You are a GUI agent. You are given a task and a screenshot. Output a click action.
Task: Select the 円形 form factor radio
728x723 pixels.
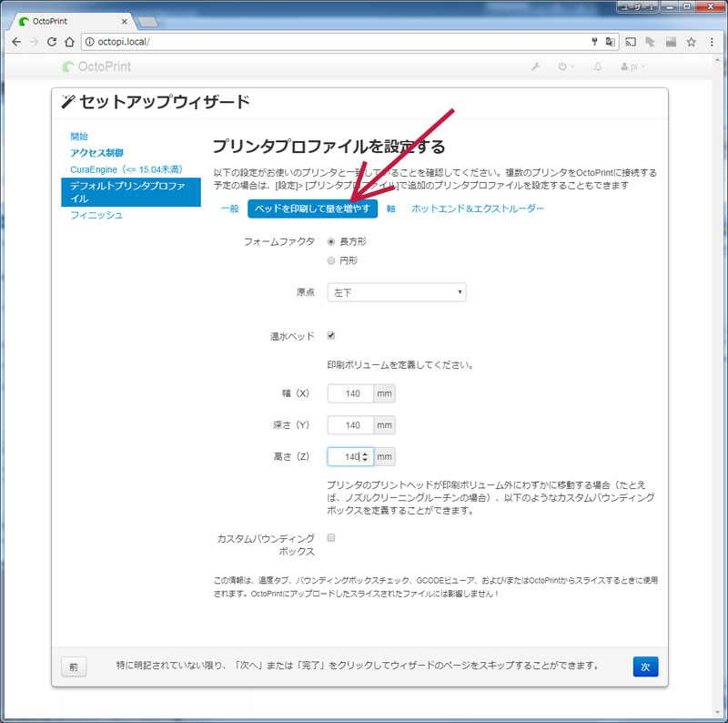click(331, 260)
